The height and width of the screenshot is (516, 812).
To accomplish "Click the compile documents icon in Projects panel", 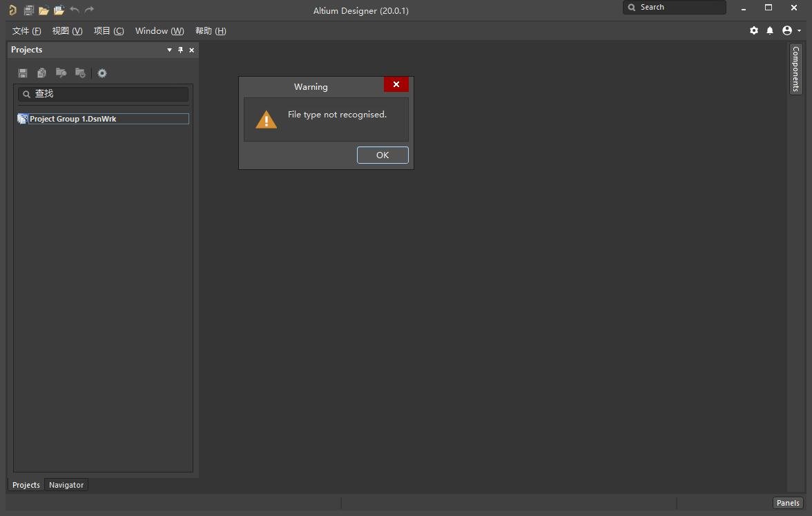I will [x=42, y=73].
